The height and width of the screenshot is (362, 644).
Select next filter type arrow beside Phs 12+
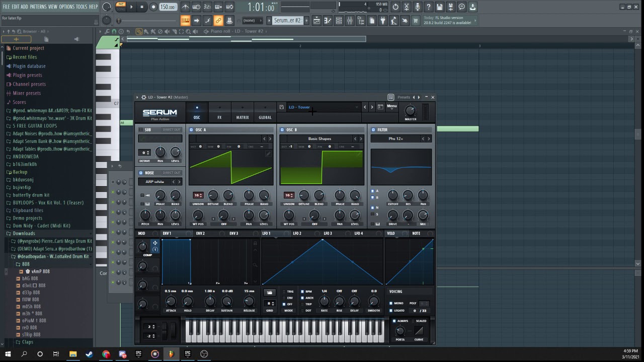tap(429, 138)
